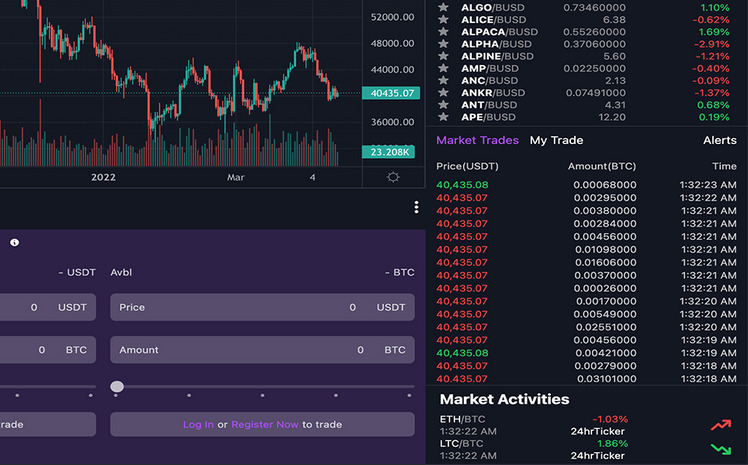Click the buy price USDT input field

pos(48,307)
